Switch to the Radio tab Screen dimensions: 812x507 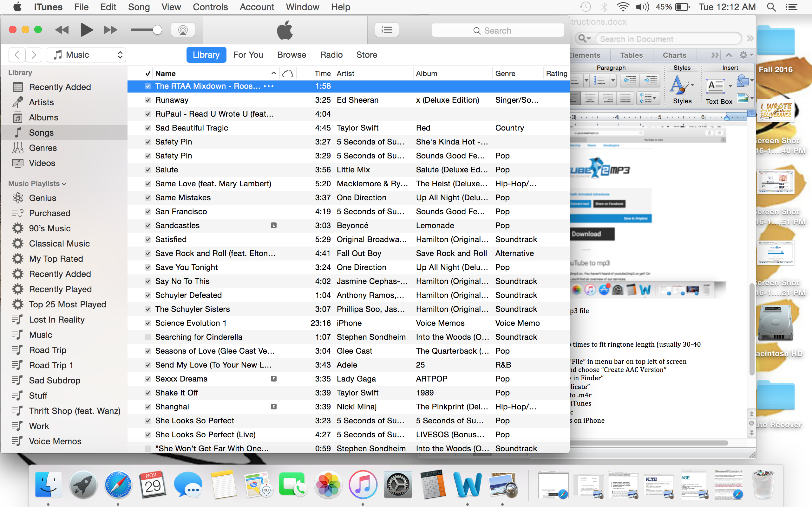tap(331, 55)
